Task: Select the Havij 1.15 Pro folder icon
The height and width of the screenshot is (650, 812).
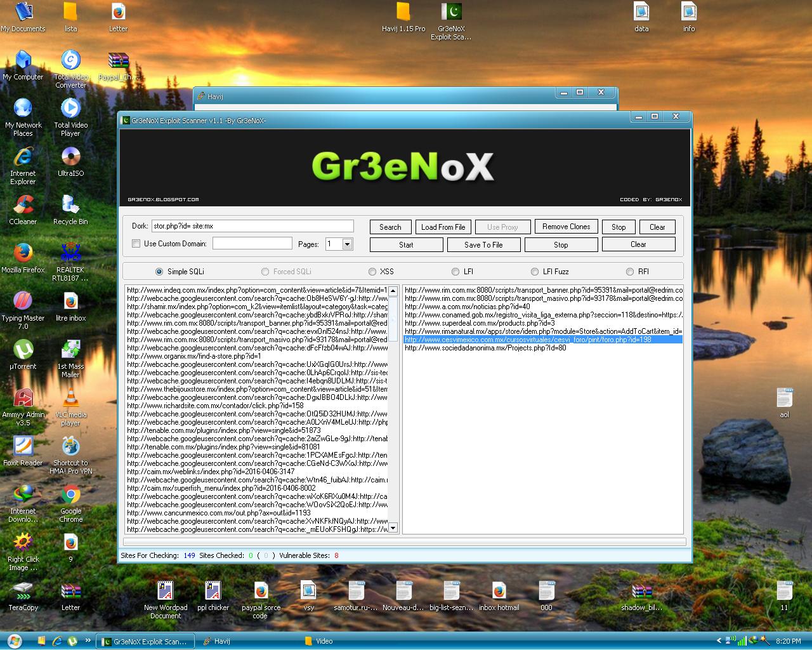Action: [403, 17]
